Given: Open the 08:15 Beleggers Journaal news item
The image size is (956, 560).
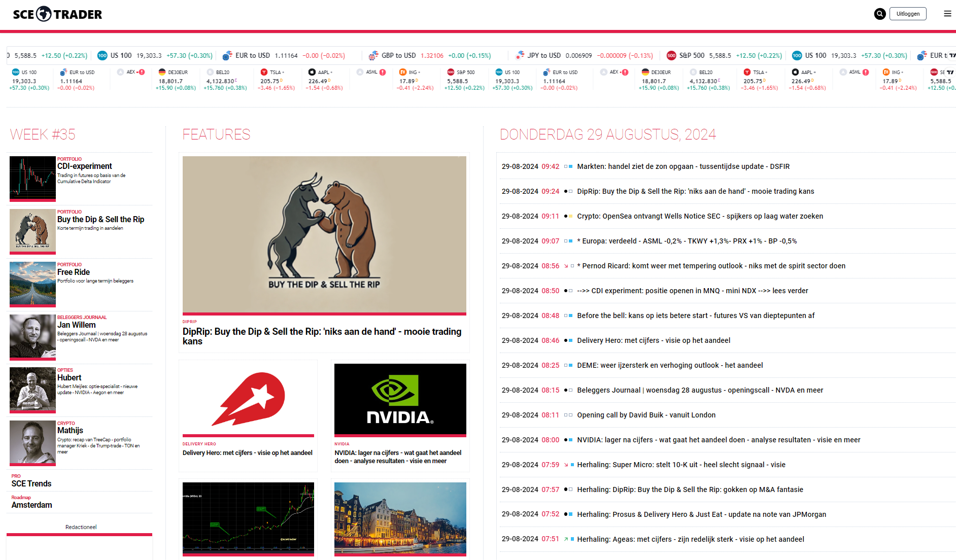Looking at the screenshot, I should (700, 390).
